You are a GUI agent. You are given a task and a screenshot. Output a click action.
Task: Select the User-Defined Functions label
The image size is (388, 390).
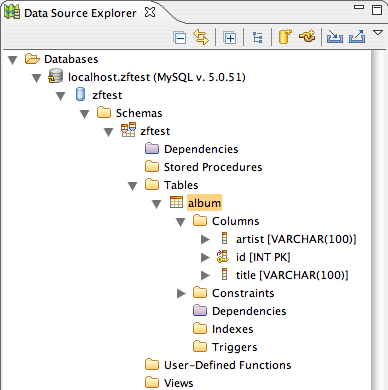click(x=228, y=365)
